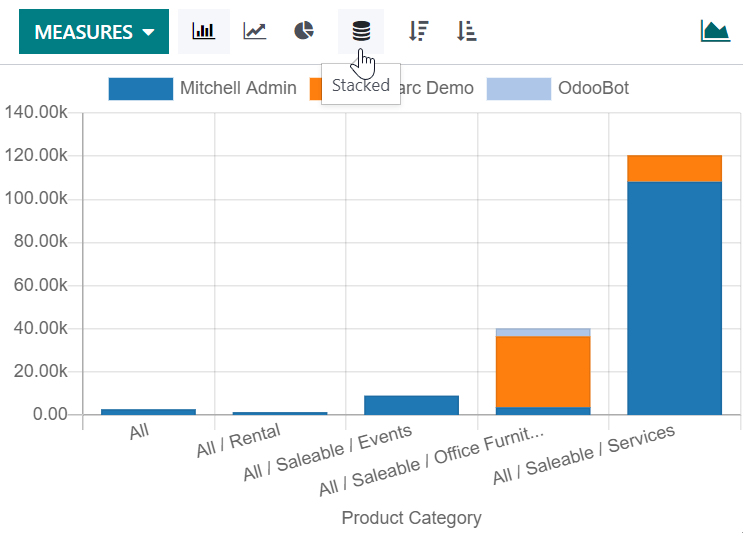This screenshot has height=533, width=743.
Task: Switch to line chart view
Action: pos(255,32)
